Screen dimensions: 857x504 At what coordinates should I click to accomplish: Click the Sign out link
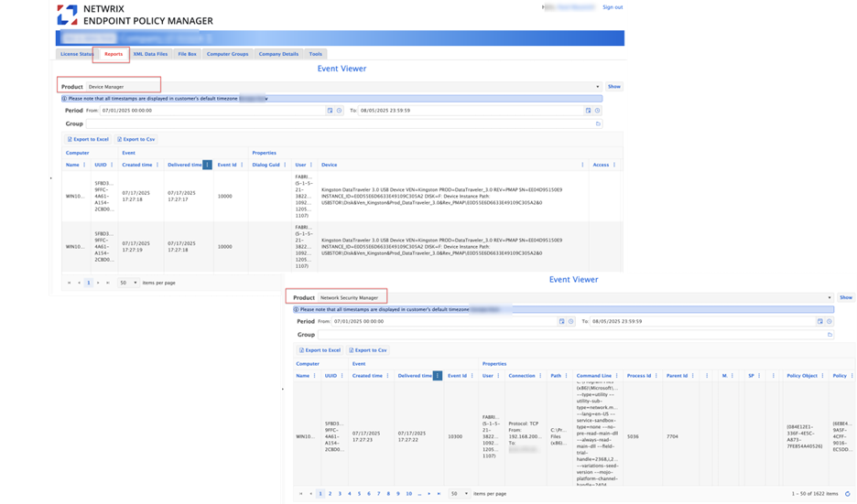click(613, 7)
